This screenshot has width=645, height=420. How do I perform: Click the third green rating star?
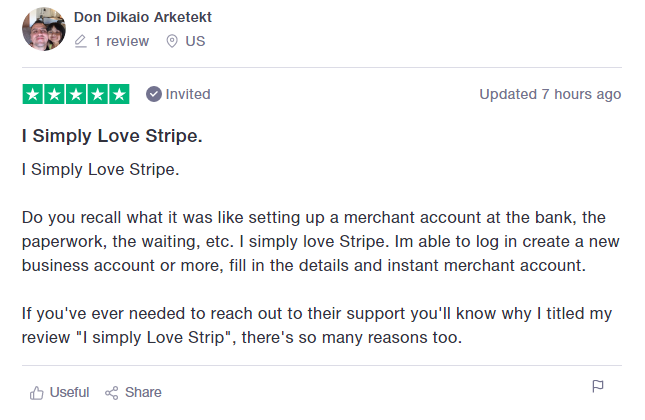[76, 94]
